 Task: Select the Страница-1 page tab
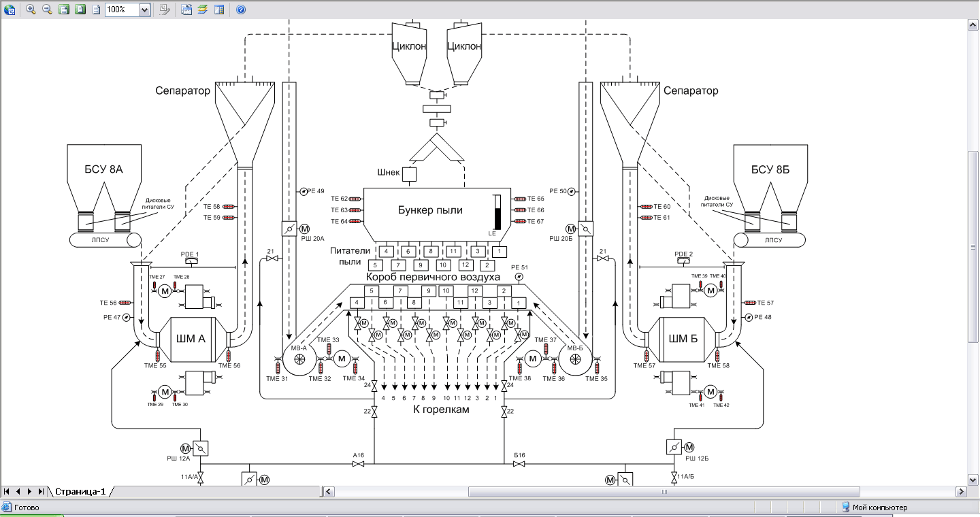click(80, 492)
